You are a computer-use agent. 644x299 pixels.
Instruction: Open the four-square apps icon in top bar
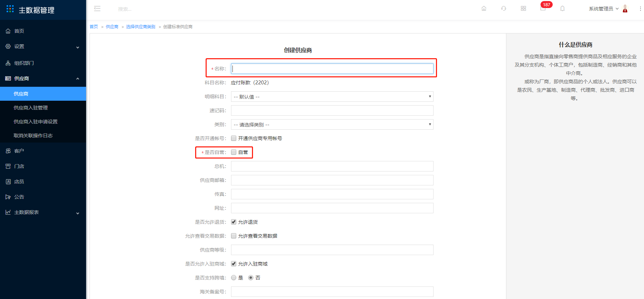click(523, 9)
